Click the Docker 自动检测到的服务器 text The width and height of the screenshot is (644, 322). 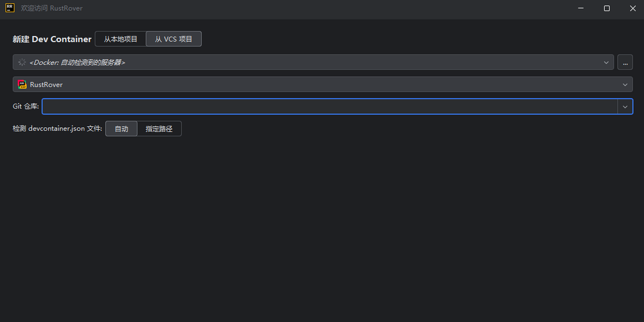click(x=77, y=62)
